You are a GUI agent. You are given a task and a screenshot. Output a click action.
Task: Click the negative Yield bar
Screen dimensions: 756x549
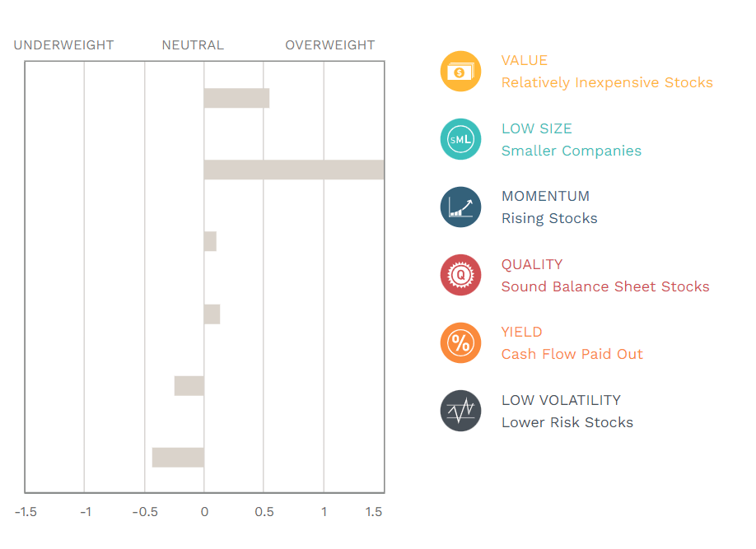coord(189,385)
